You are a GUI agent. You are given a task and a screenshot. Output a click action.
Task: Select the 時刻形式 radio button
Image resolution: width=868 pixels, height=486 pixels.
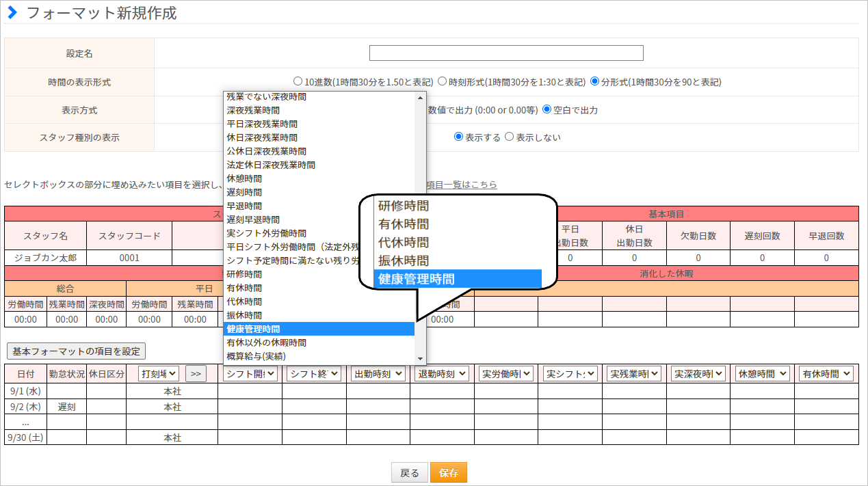[x=442, y=82]
